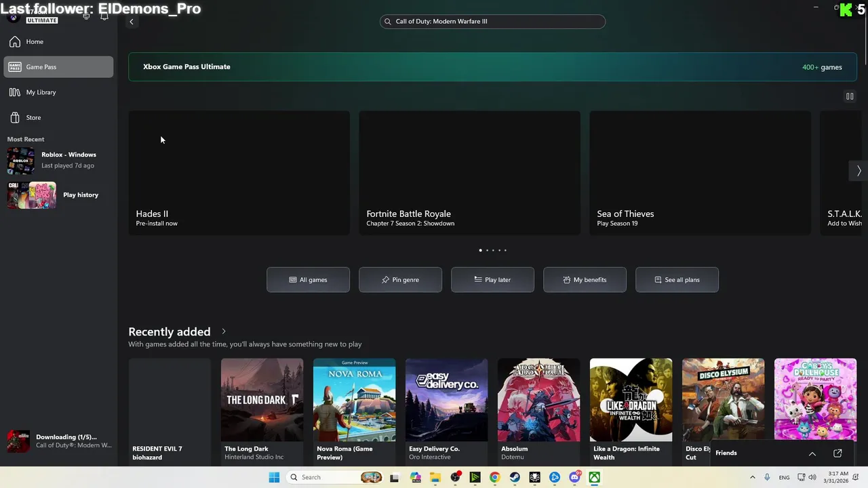Open the Nova Roma game preview tile
This screenshot has width=868, height=488.
354,411
